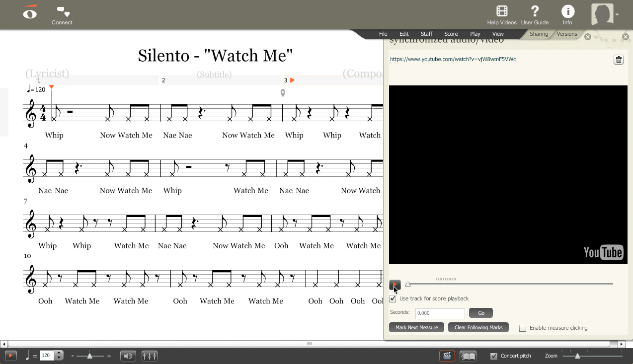Click the Seconds input field
633x364 pixels.
coord(440,313)
